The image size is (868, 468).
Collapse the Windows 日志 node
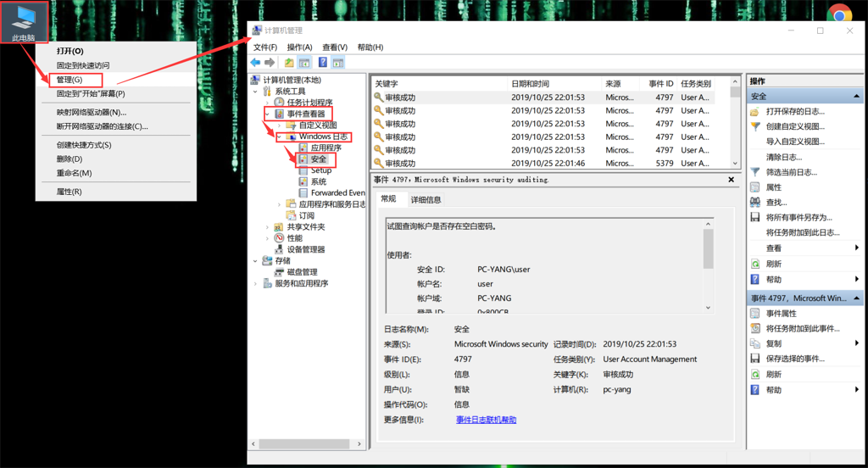click(x=279, y=136)
